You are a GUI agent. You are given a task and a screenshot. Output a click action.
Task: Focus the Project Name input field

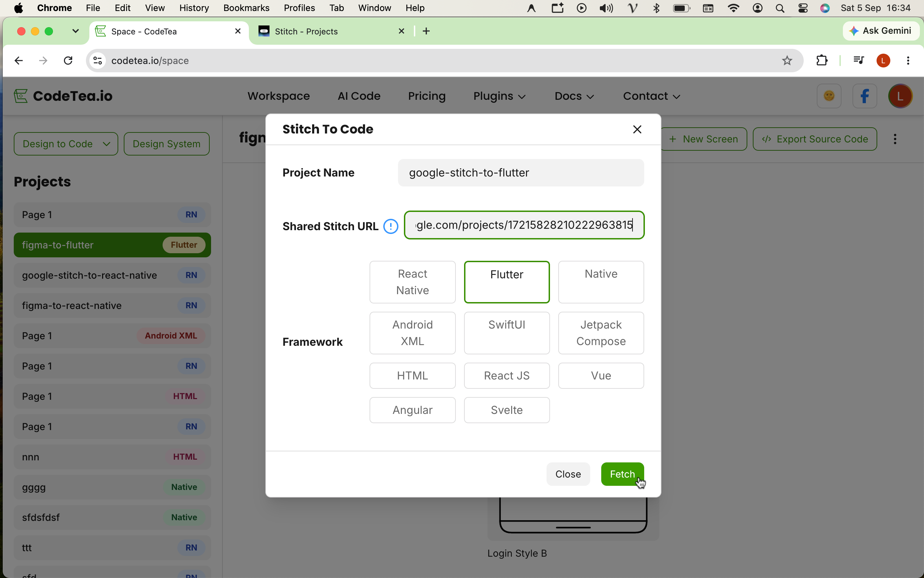521,173
